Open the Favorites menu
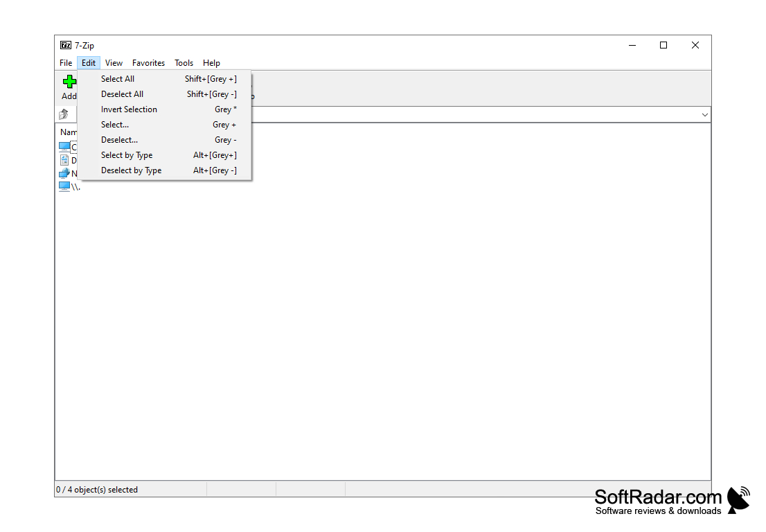Image resolution: width=766 pixels, height=532 pixels. coord(148,62)
